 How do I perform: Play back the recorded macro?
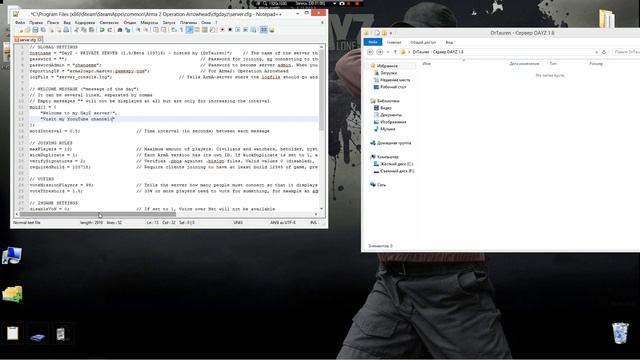[238, 30]
